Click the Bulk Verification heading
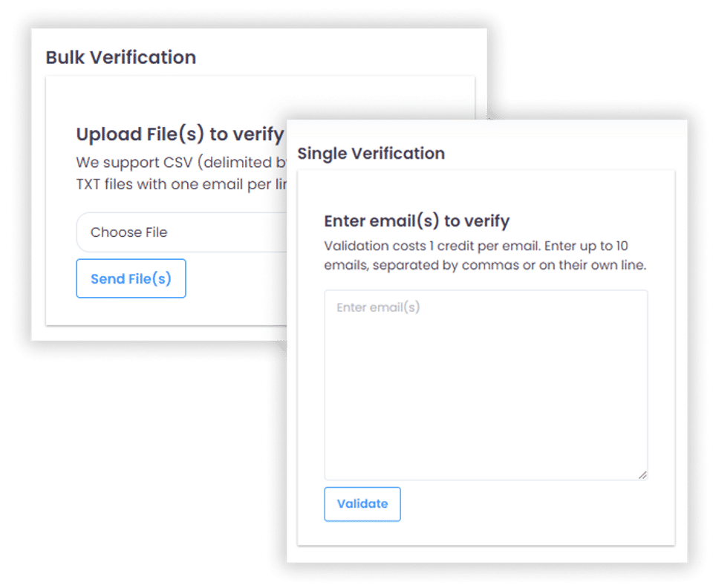Viewport: 713px width, 588px height. 121,58
